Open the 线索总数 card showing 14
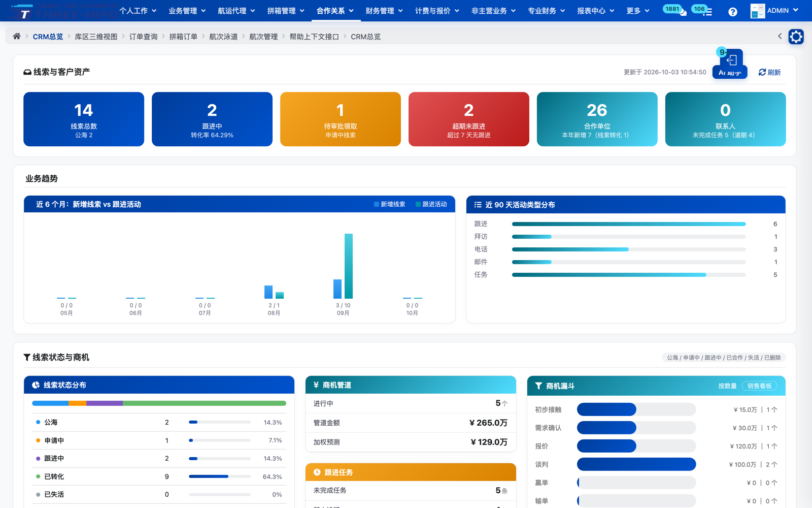812x508 pixels. point(84,119)
